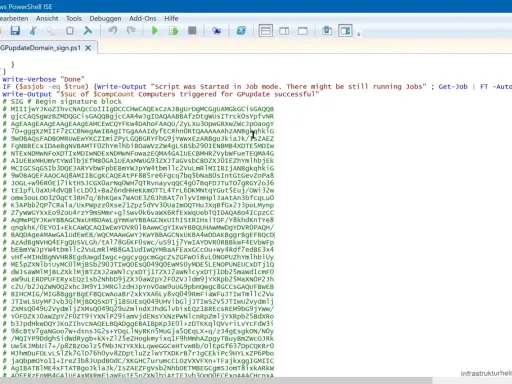The width and height of the screenshot is (512, 384).
Task: Clear the console pane icon
Action: click(88, 31)
